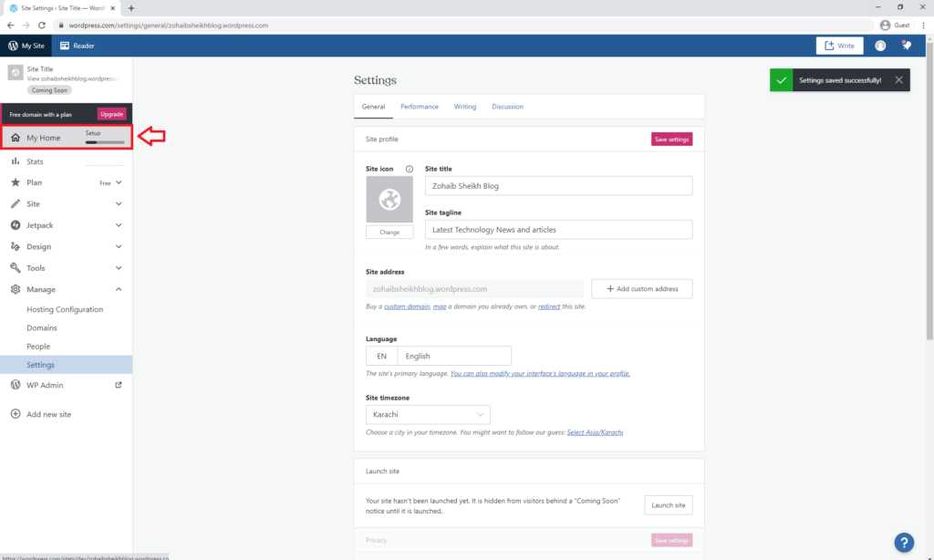Click Save settings in Site profile
Screen dimensions: 934x560
coord(671,140)
